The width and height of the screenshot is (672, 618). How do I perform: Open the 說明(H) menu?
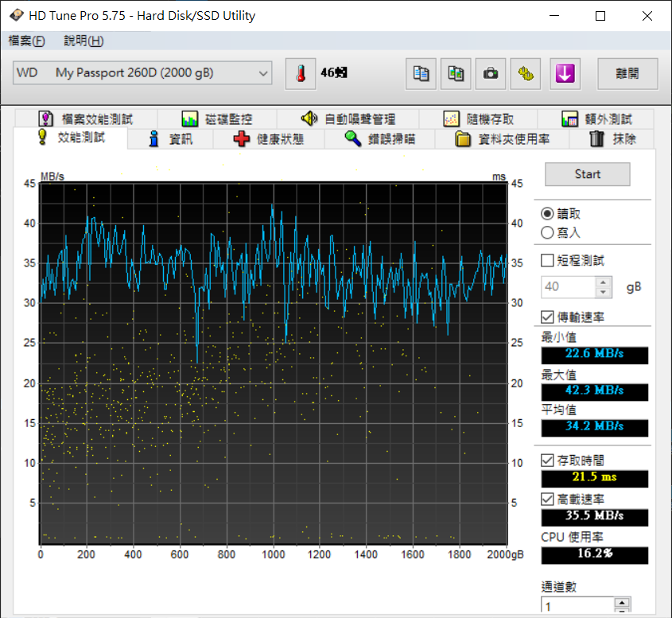point(84,41)
